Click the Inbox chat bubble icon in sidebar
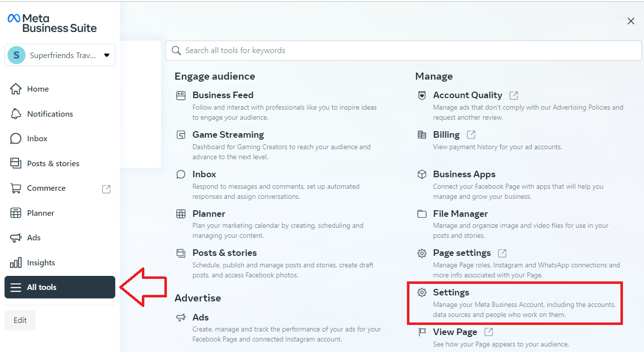Screen dimensions: 644x352 (x=16, y=139)
